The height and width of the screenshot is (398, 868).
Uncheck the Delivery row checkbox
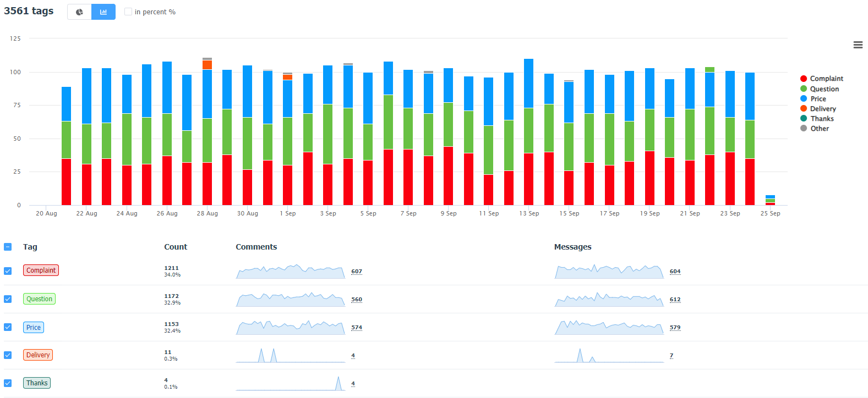pos(8,355)
